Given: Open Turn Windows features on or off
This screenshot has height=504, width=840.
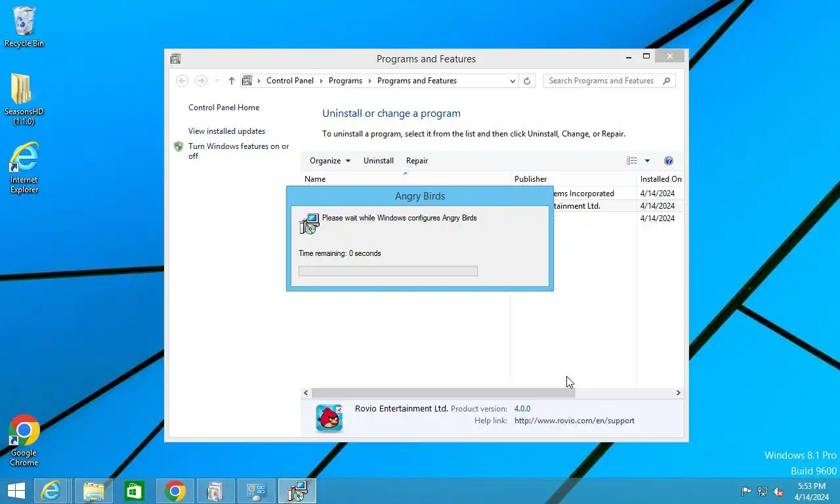Looking at the screenshot, I should point(239,151).
